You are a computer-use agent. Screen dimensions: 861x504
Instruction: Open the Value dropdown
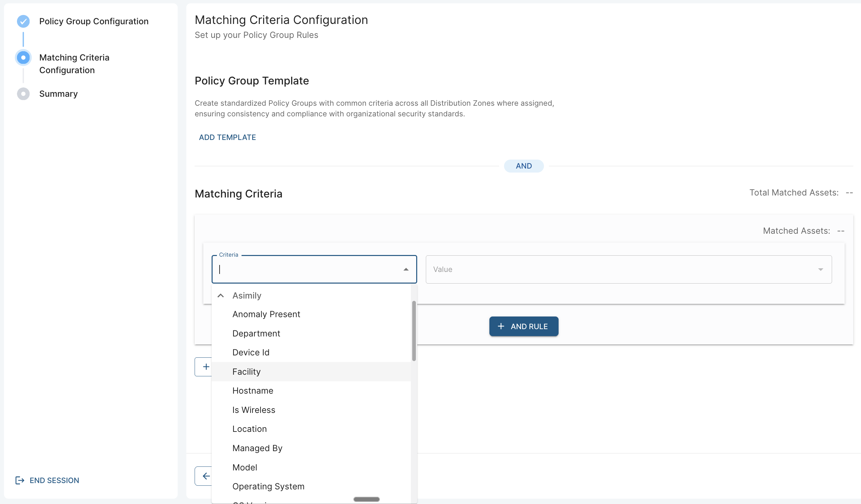[x=629, y=269]
